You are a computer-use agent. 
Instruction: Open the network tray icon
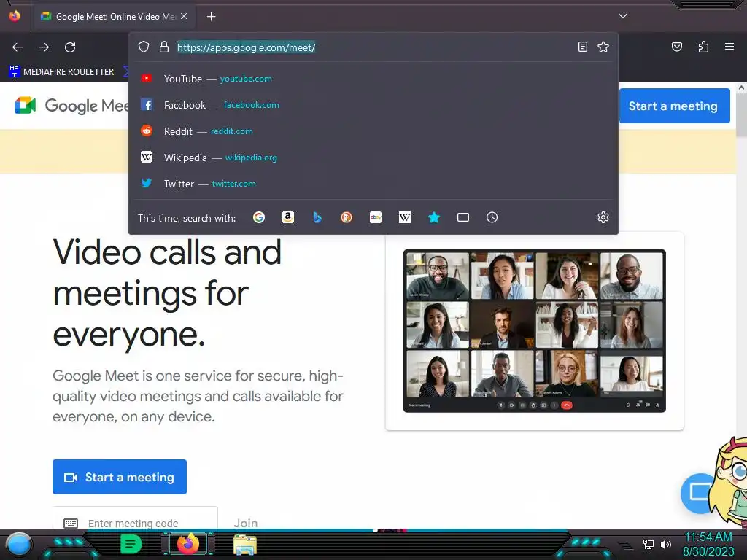pos(649,544)
